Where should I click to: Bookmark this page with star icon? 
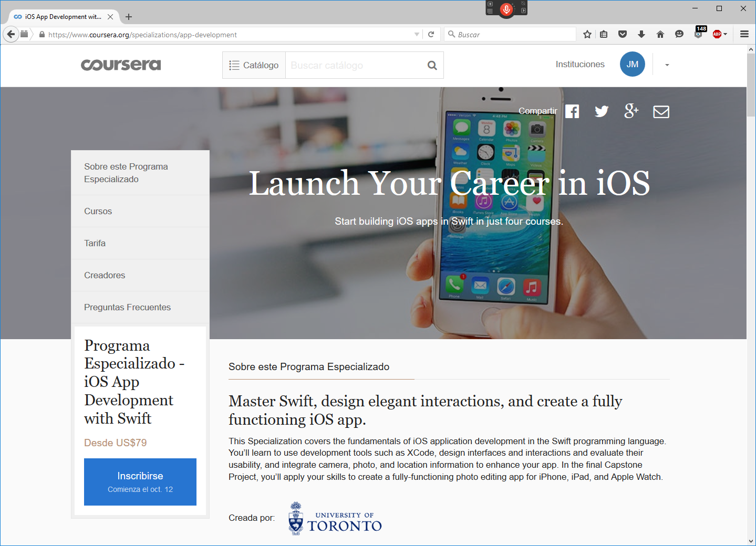(x=587, y=34)
